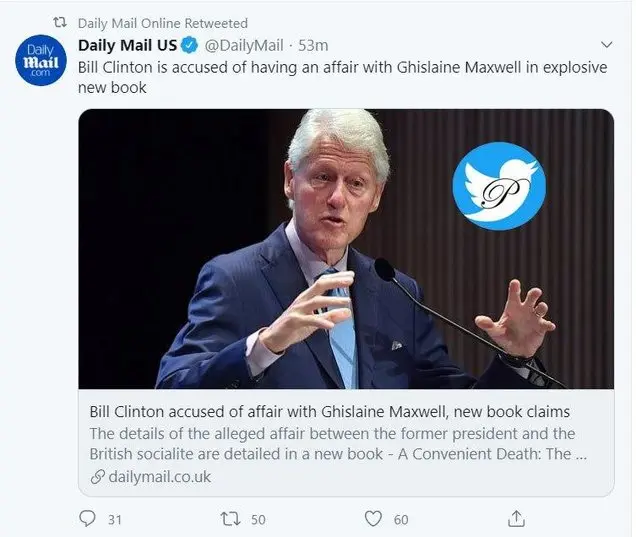This screenshot has width=636, height=537.
Task: Expand the tweet options chevron
Action: click(606, 45)
